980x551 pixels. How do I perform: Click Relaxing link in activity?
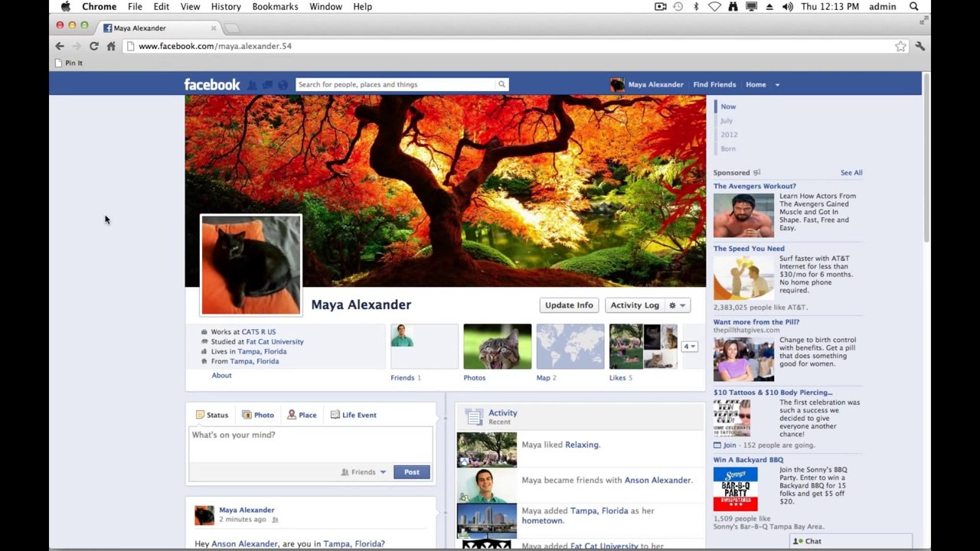click(582, 445)
